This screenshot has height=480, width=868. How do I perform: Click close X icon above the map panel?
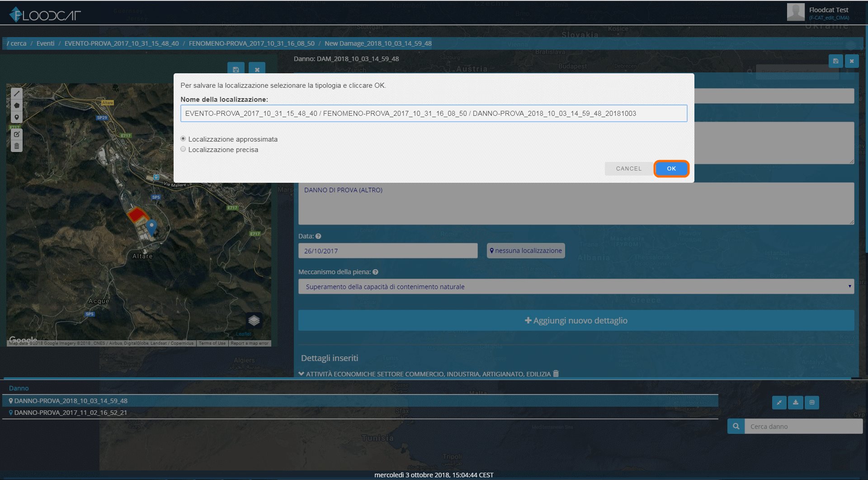(257, 70)
